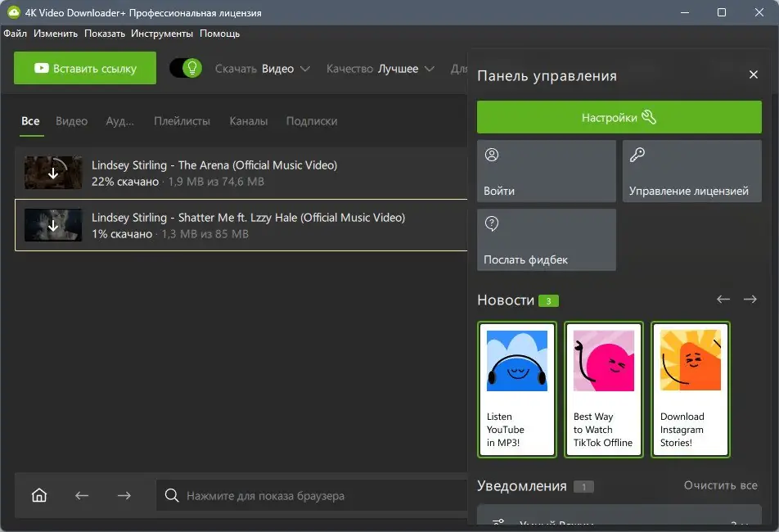Click the browser home icon

pos(38,495)
